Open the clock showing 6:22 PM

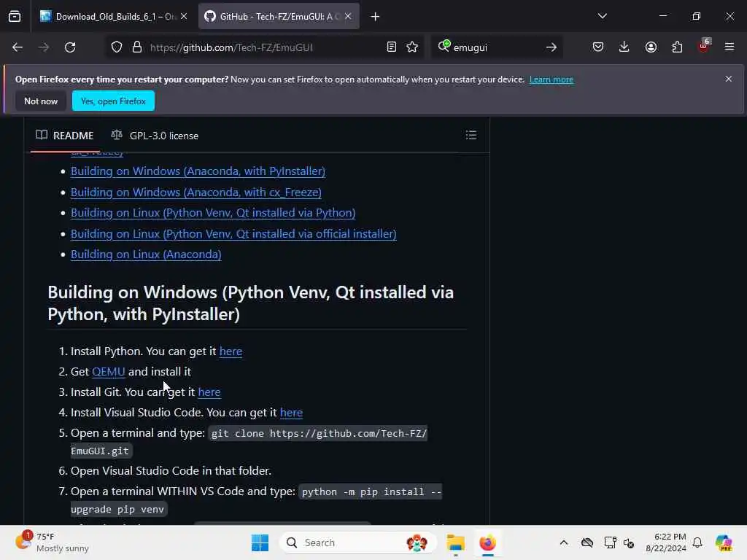point(665,542)
